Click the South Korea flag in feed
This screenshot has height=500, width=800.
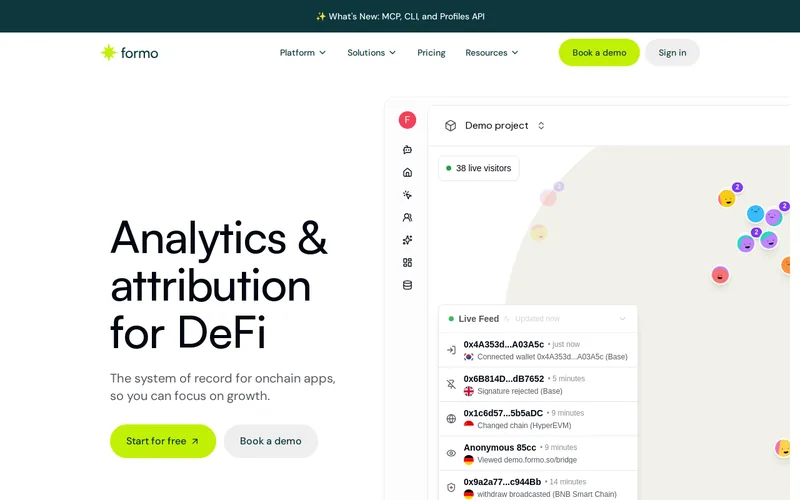[x=468, y=357]
